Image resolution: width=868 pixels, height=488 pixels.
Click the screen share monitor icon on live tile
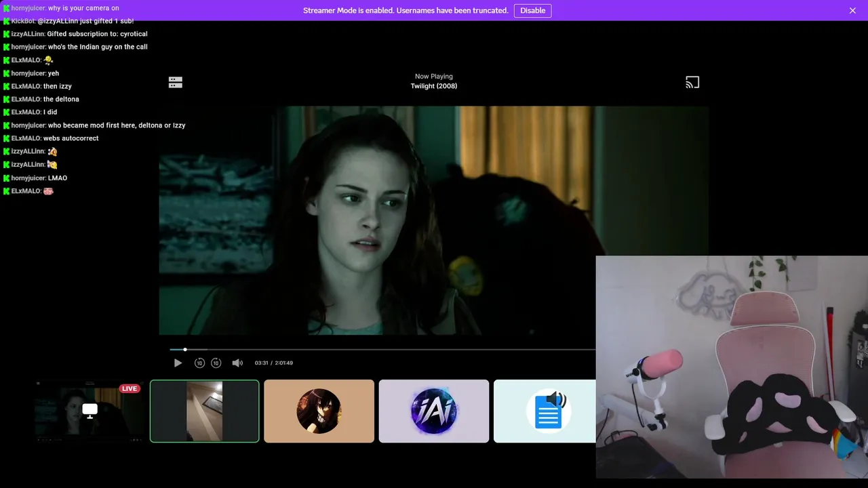90,411
